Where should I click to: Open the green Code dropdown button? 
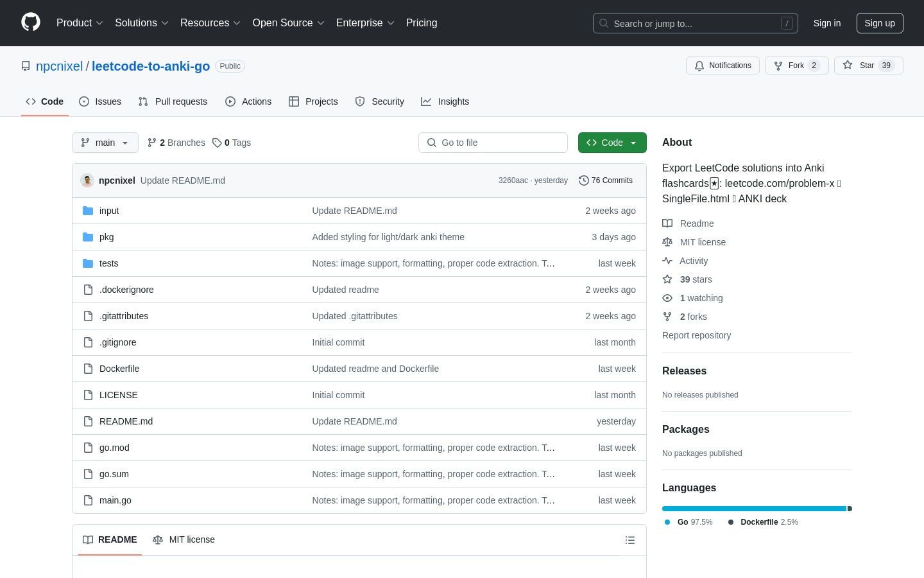(612, 143)
